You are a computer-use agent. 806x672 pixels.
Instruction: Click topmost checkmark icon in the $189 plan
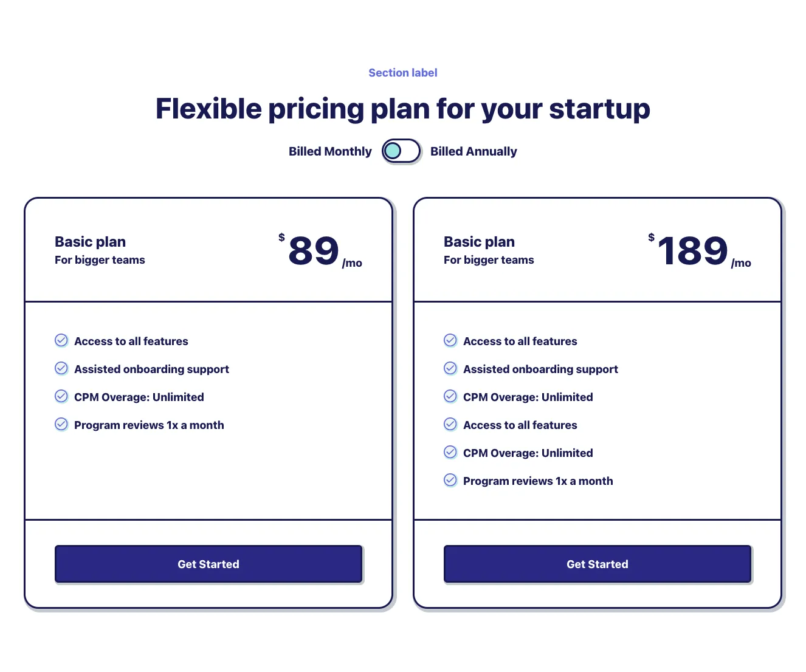(450, 340)
